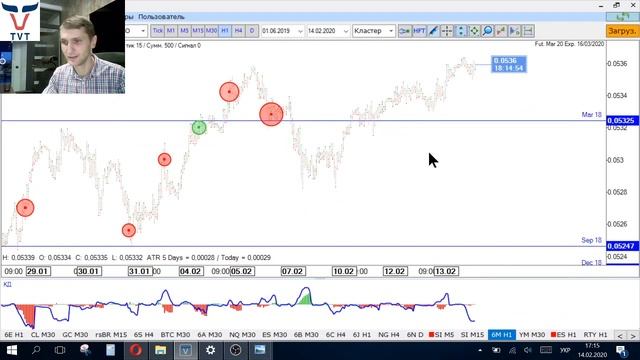
Task: Click the first icon after Кластер dropdown
Action: [404, 31]
